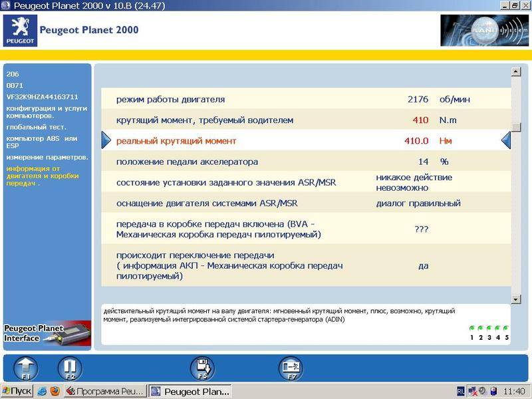
Task: Switch to Программа Peu... taskbar window
Action: coord(104,392)
